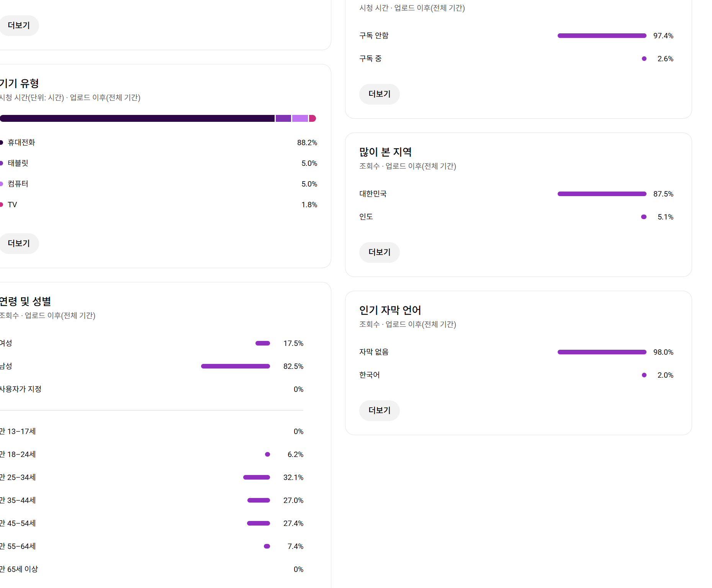Screen dimensions: 712x588
Task: Click the 구독 안함 97.4% bar
Action: 602,36
